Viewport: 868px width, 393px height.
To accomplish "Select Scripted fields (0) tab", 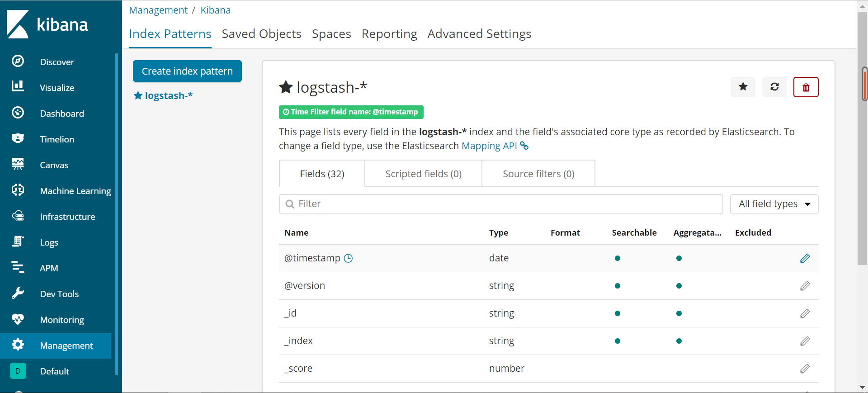I will click(423, 174).
